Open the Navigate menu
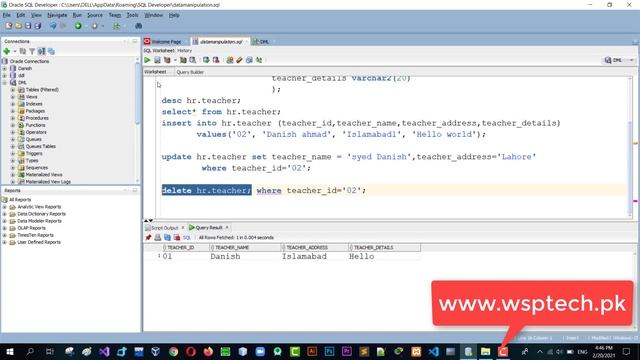640x360 pixels. (x=57, y=15)
